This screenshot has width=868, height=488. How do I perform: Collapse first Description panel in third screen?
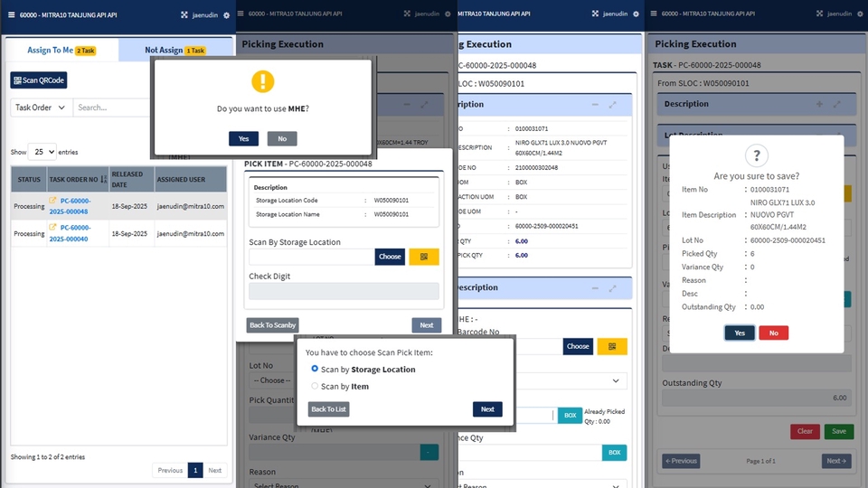click(595, 105)
